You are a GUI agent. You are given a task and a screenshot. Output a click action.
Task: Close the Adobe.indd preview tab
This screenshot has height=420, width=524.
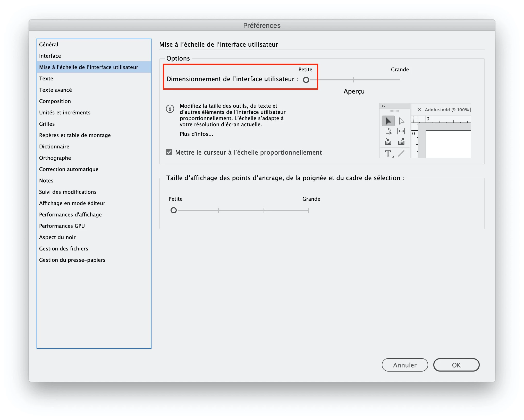(x=419, y=110)
